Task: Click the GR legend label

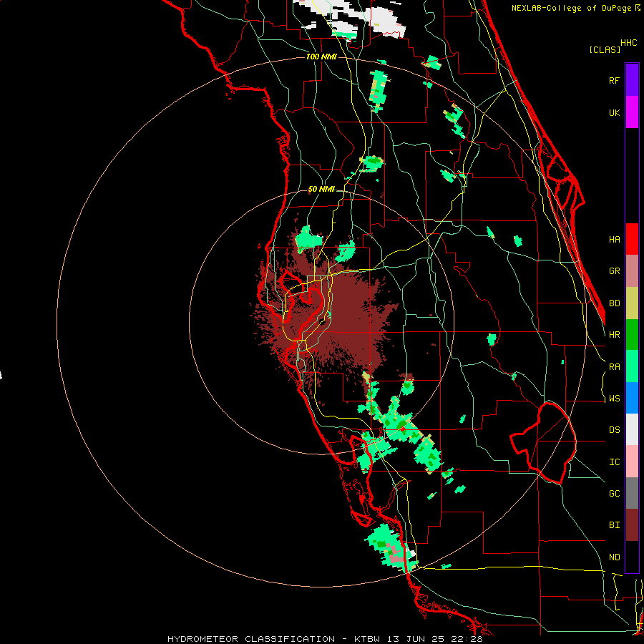Action: pos(614,271)
